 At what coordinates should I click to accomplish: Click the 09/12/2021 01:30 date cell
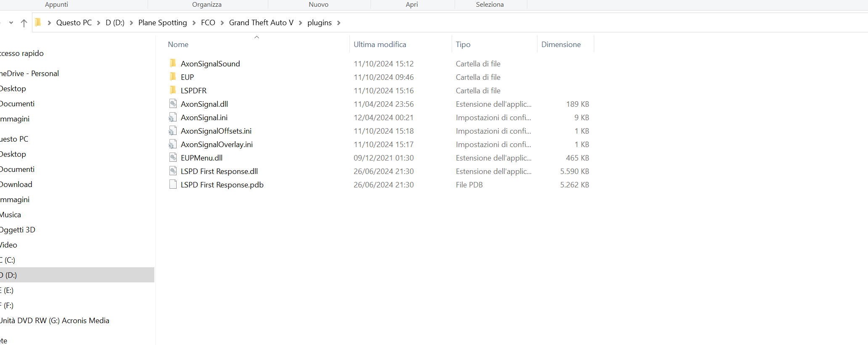(384, 158)
